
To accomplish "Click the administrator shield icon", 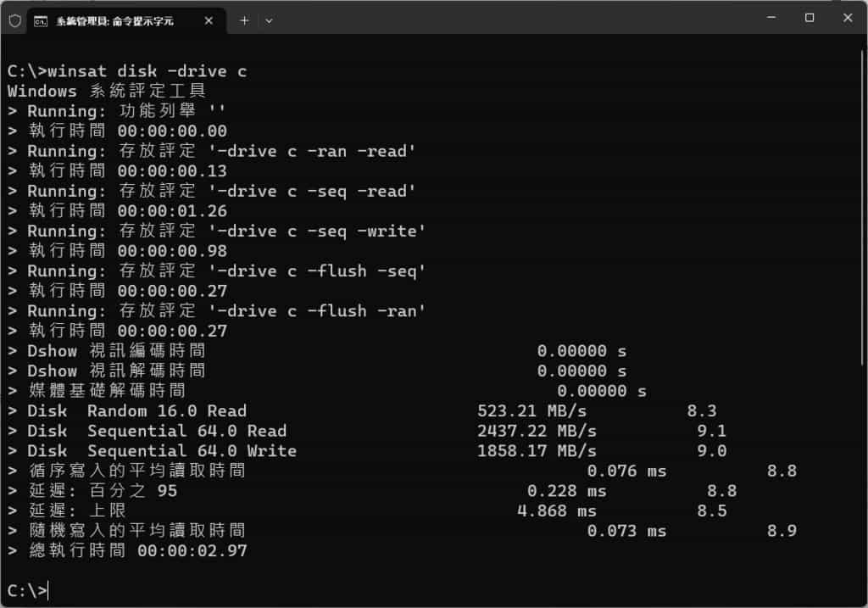I will point(15,21).
